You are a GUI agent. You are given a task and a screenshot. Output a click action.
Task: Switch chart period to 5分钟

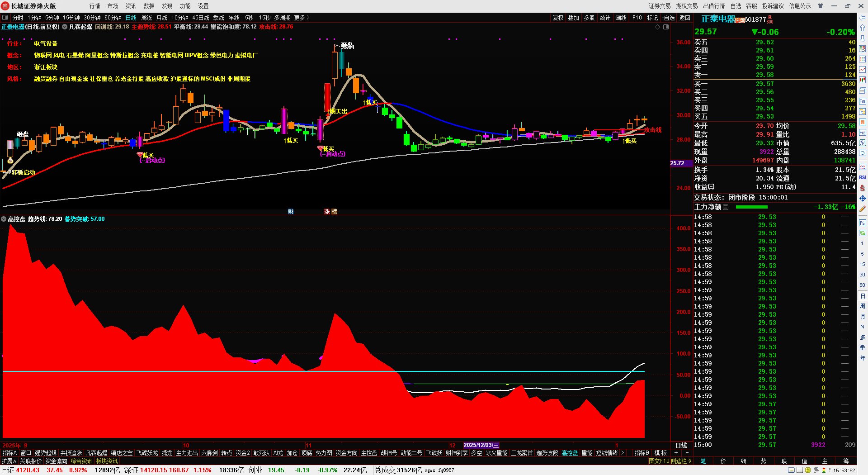click(52, 18)
